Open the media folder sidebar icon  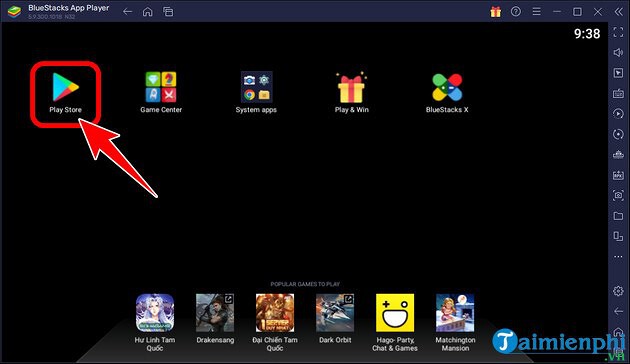tap(618, 216)
